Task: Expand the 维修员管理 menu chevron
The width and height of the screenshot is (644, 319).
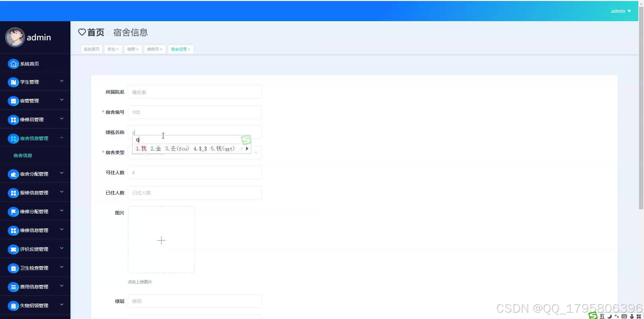Action: pos(62,119)
